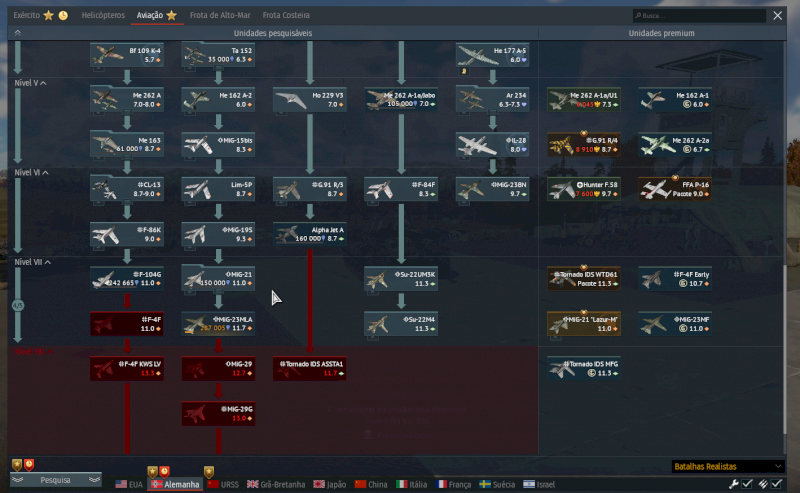This screenshot has width=800, height=493.
Task: Click the Ho 229 V3 aircraft
Action: click(x=309, y=98)
